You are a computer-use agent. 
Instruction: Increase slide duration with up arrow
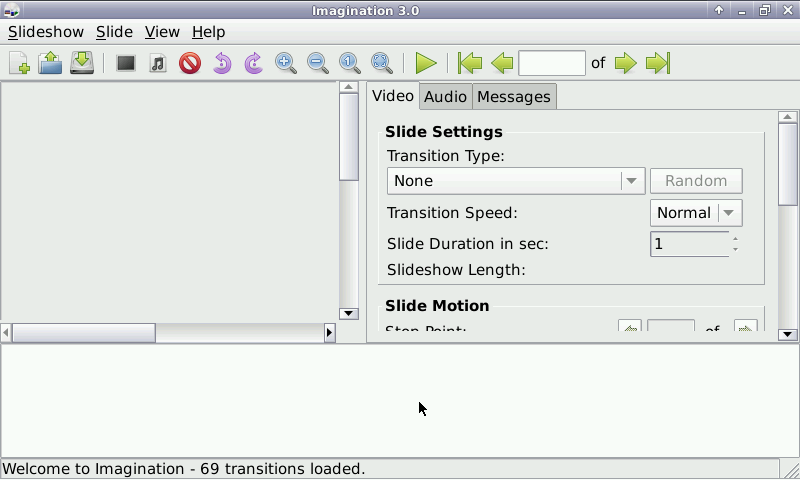tap(735, 238)
